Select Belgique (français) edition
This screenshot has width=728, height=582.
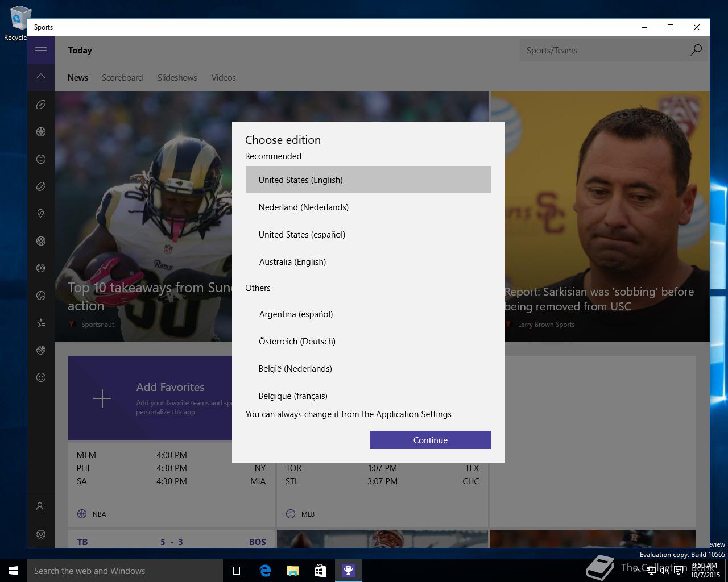pyautogui.click(x=369, y=395)
